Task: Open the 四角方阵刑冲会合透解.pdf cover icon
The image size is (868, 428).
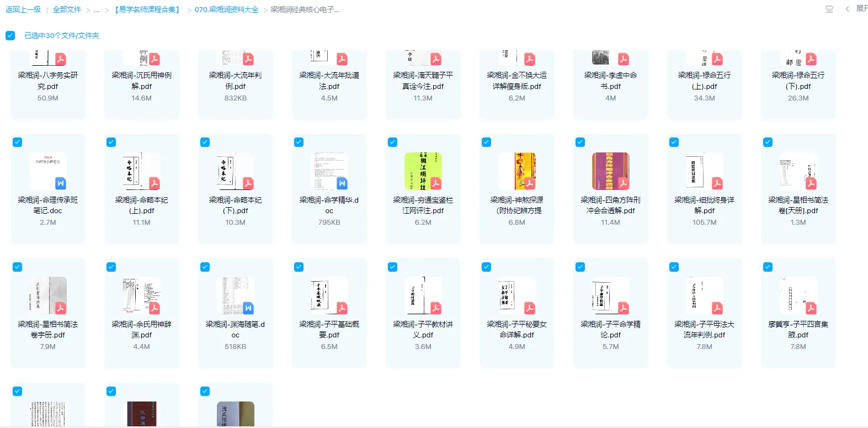Action: click(611, 171)
